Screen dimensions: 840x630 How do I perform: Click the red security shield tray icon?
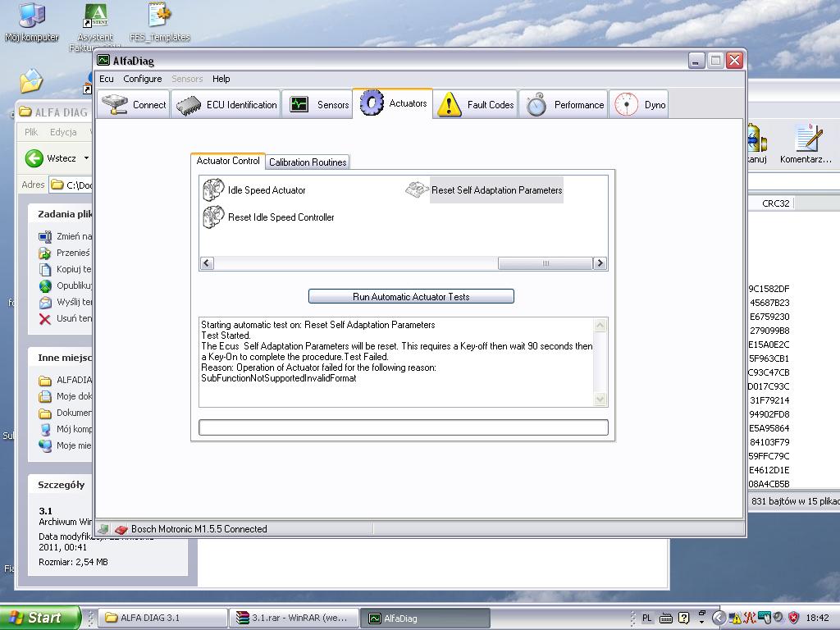click(x=794, y=619)
